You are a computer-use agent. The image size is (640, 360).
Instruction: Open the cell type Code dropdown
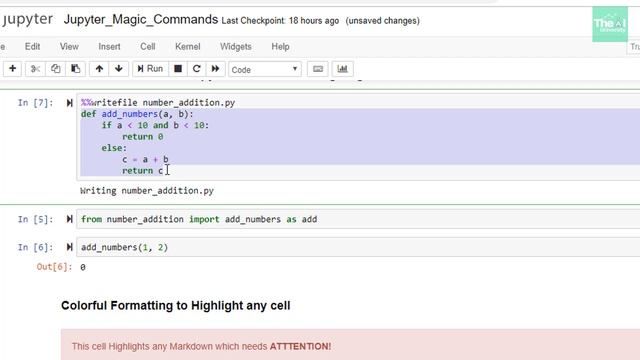pyautogui.click(x=265, y=69)
